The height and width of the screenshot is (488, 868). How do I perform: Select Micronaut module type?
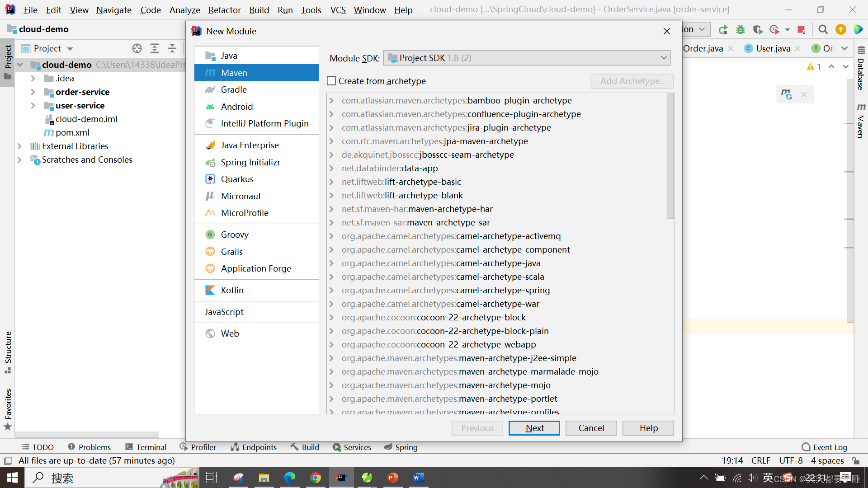tap(256, 196)
